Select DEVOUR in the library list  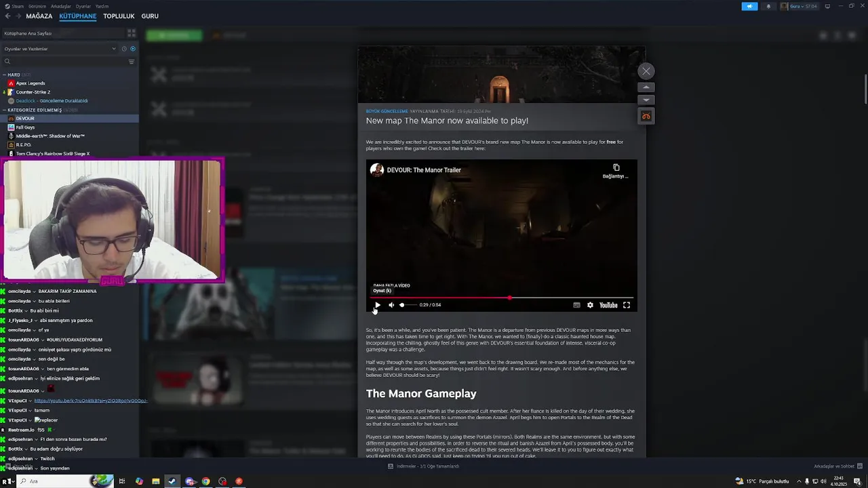69,118
